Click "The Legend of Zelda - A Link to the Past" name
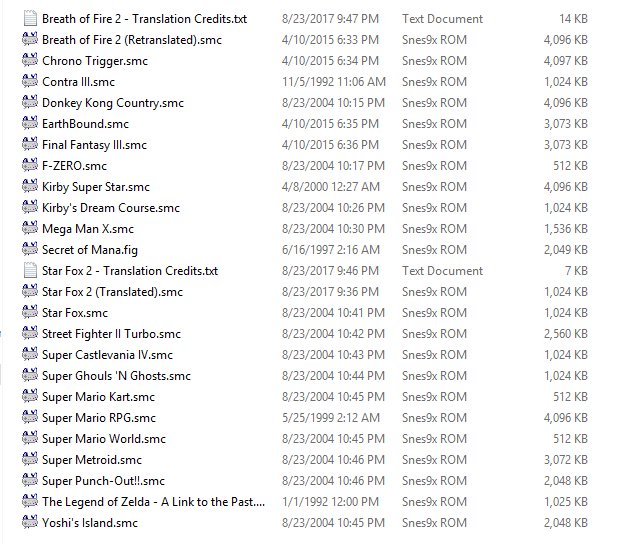 pos(153,502)
